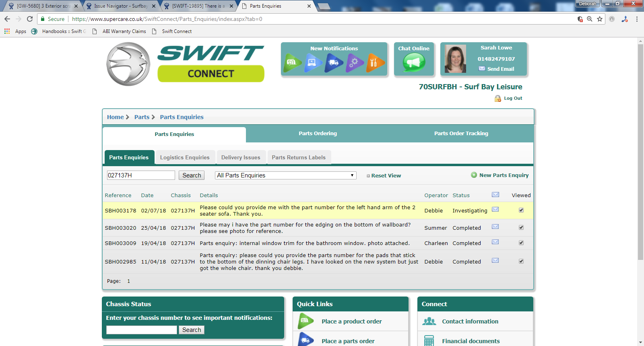Click the envelope icon next to Send Email
644x346 pixels.
pyautogui.click(x=482, y=69)
